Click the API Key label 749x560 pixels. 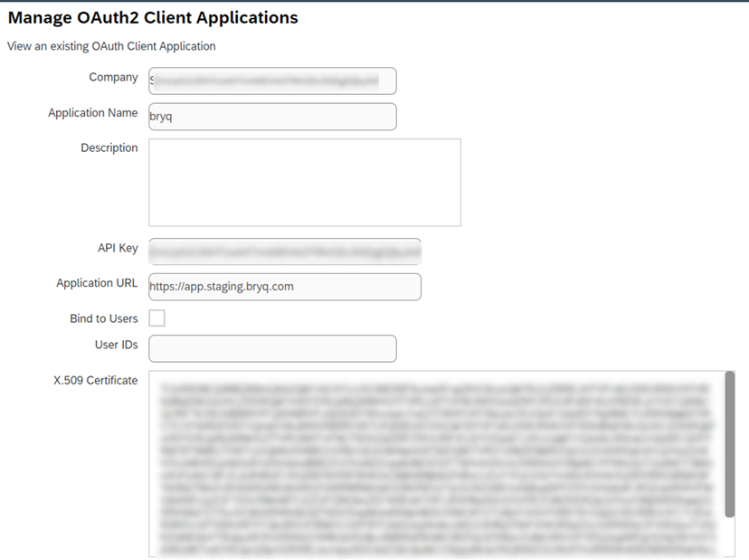(118, 248)
